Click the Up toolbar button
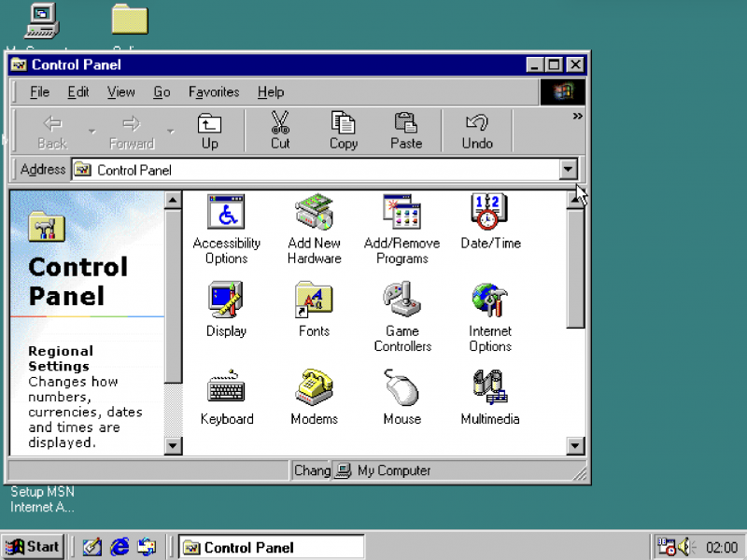The width and height of the screenshot is (747, 560). point(210,131)
